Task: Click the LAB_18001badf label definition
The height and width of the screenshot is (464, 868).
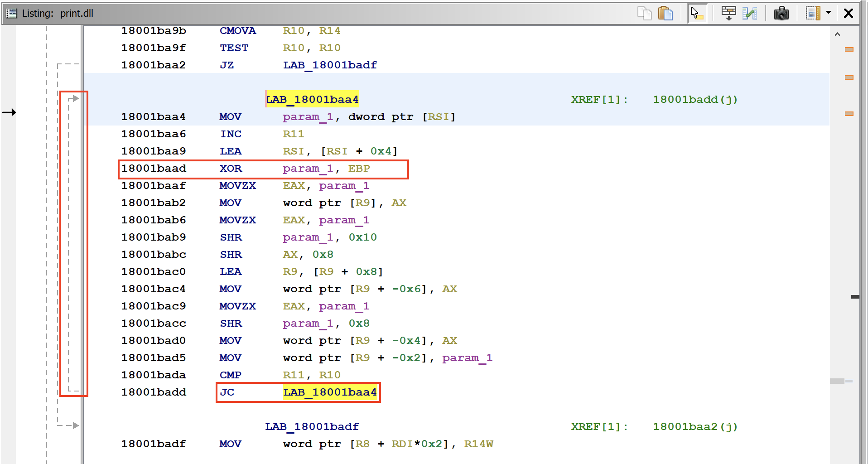Action: click(312, 426)
